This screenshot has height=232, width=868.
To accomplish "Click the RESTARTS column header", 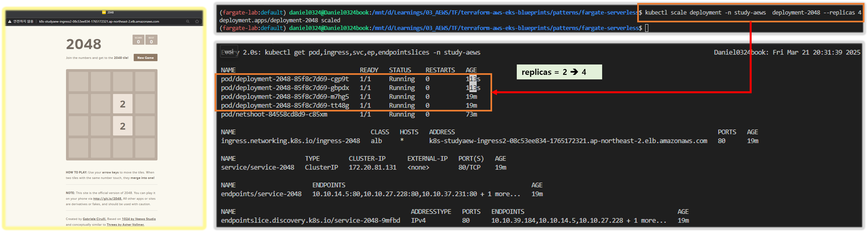I will (x=440, y=70).
